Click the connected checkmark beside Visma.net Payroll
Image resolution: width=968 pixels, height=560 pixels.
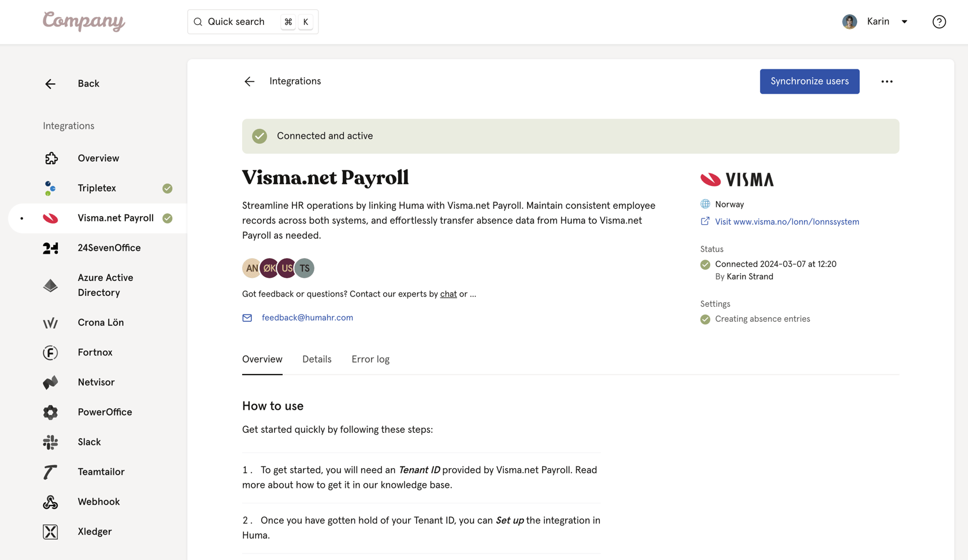(167, 218)
